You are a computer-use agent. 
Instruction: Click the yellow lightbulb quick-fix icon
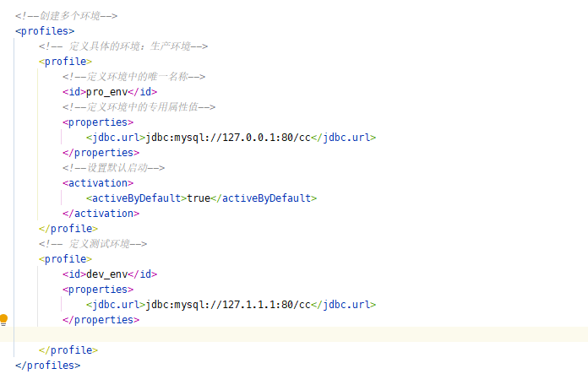coord(3,320)
